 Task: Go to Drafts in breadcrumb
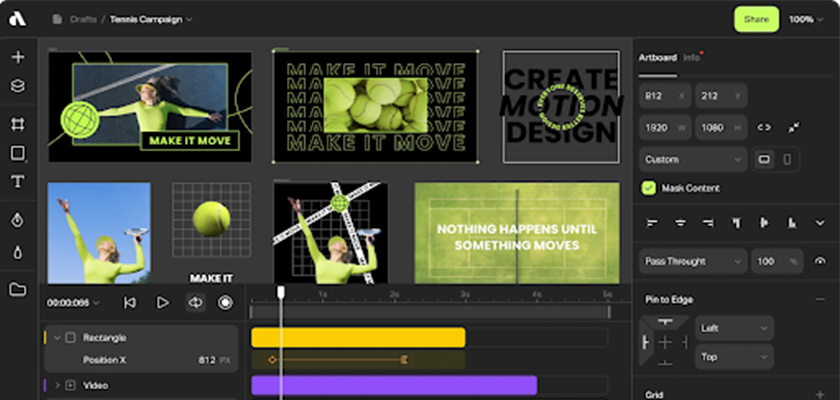point(82,19)
